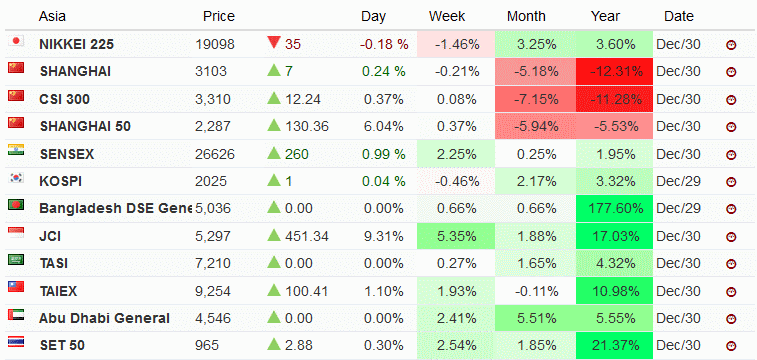Sort table by the Week column header
Image resolution: width=757 pixels, height=360 pixels.
[447, 16]
